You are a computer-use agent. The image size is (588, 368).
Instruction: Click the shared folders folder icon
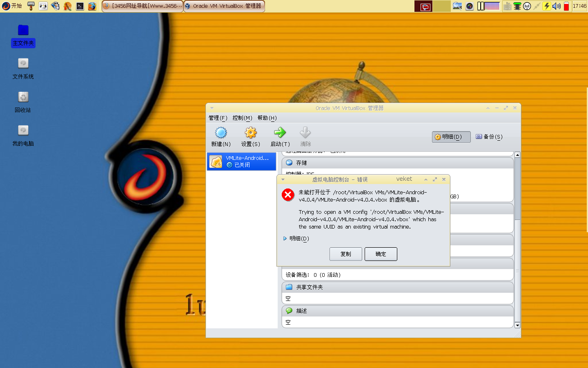(x=289, y=287)
